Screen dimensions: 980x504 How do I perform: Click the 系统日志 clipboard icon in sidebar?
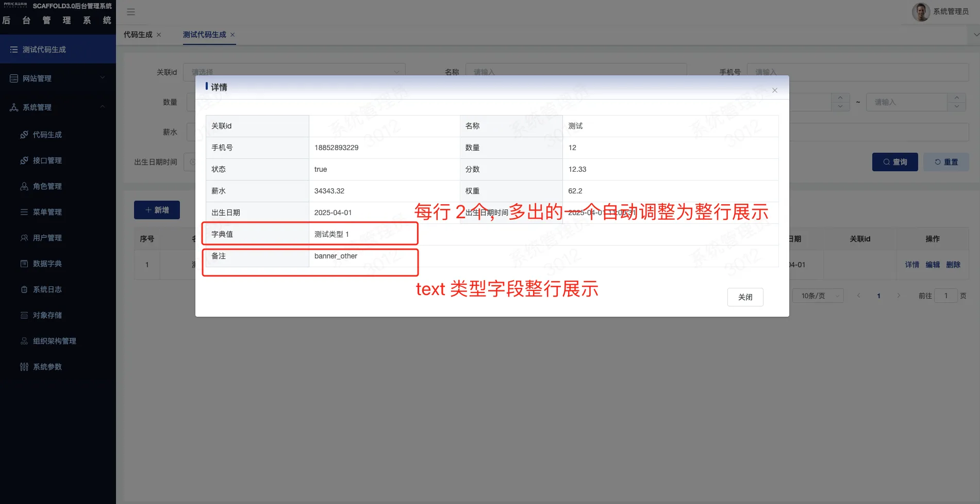24,289
